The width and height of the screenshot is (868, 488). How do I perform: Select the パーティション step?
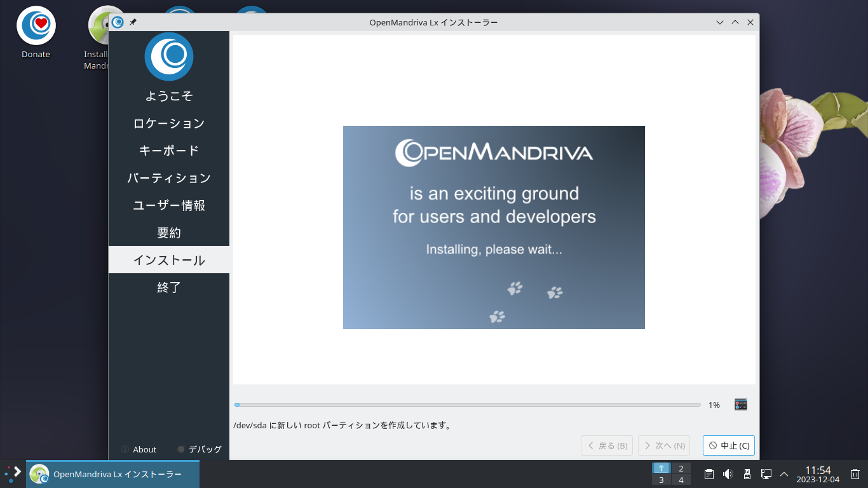click(x=169, y=178)
